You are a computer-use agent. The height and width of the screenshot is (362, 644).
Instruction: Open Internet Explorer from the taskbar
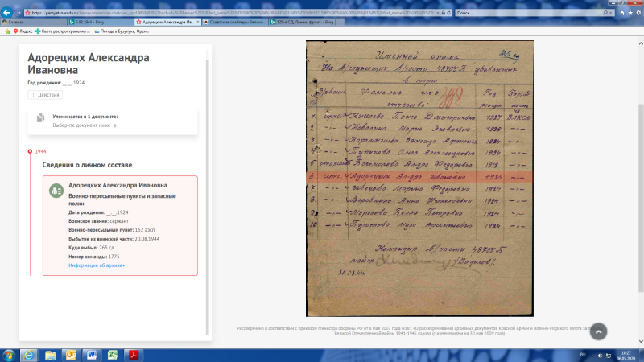click(x=28, y=355)
